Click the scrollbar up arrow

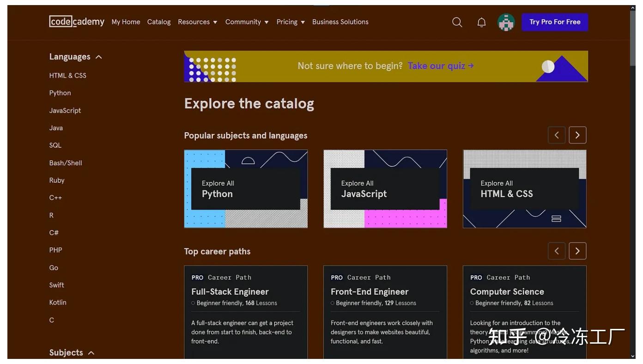tap(633, 8)
